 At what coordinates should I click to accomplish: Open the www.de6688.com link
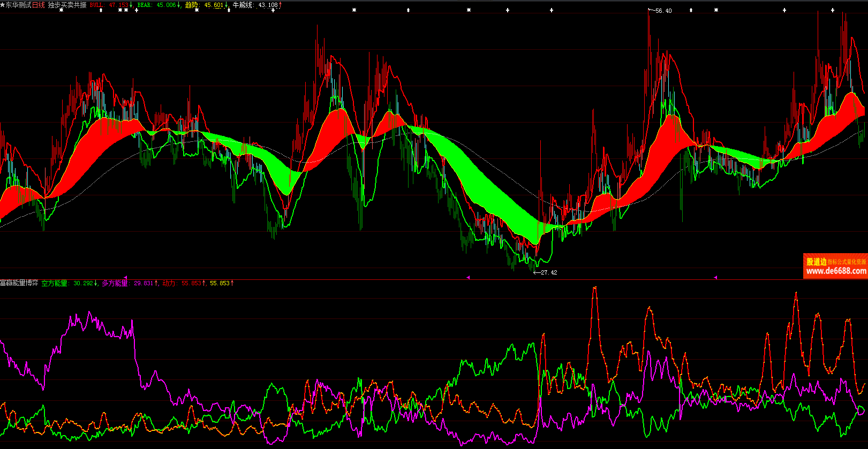click(x=835, y=271)
